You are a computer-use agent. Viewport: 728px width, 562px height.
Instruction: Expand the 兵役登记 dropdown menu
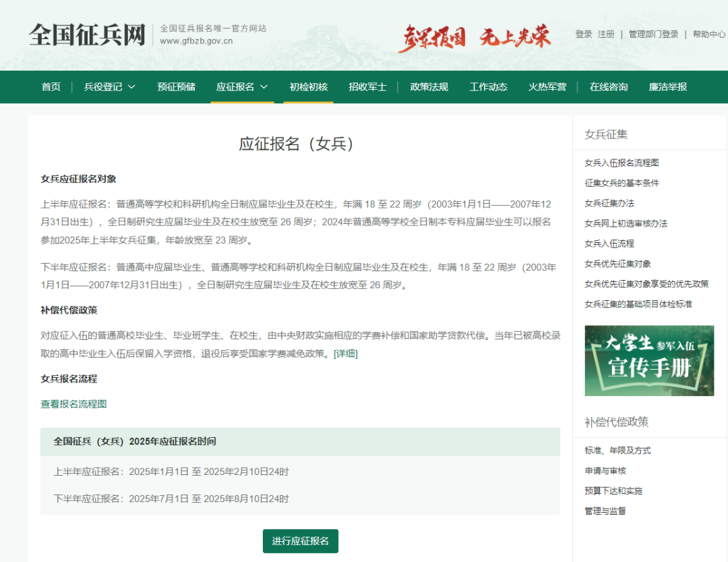point(109,86)
